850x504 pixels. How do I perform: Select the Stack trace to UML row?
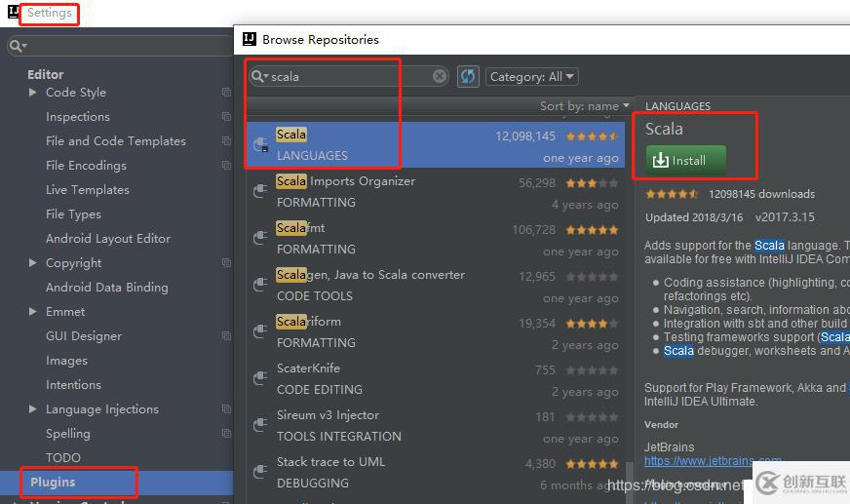[436, 472]
